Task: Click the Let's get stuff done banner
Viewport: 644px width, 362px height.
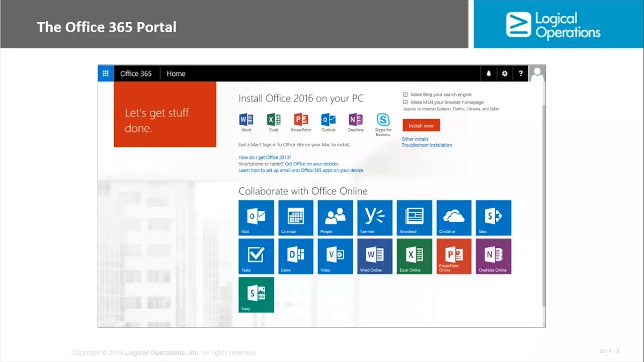Action: [165, 114]
